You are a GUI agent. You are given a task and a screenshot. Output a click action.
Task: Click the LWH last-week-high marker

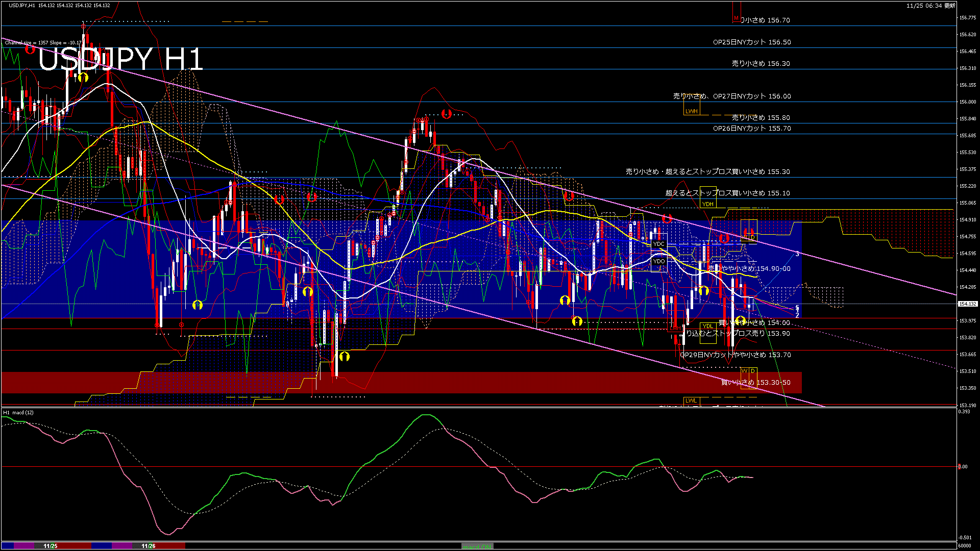[691, 111]
